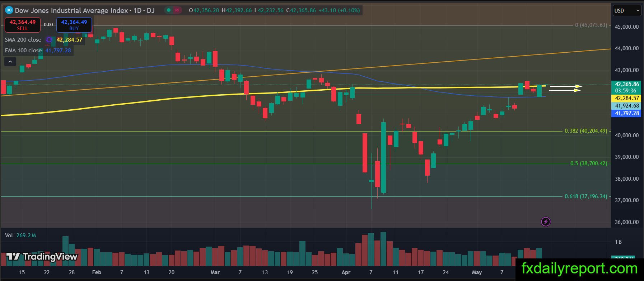
Task: Click the yellow 42,284.57 value in SMA legend
Action: 70,40
